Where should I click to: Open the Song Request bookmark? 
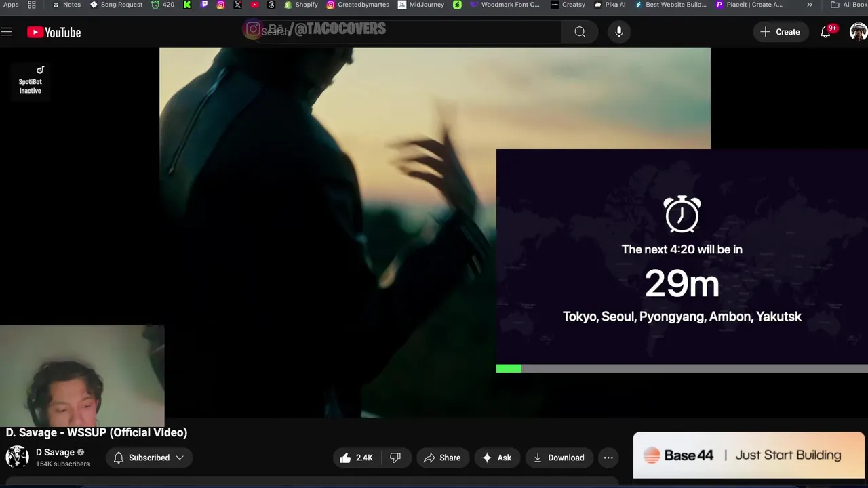coord(116,5)
